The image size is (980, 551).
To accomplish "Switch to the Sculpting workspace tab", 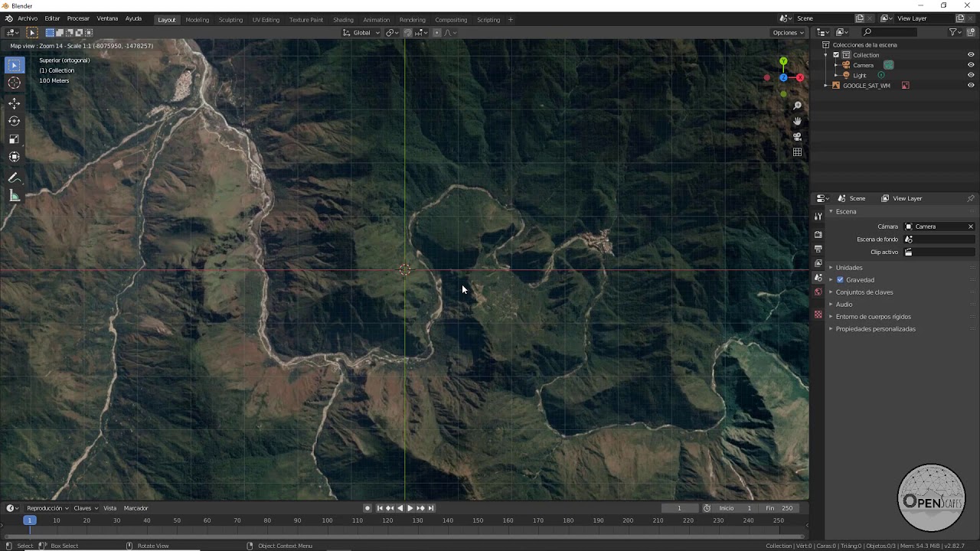I will [x=230, y=19].
